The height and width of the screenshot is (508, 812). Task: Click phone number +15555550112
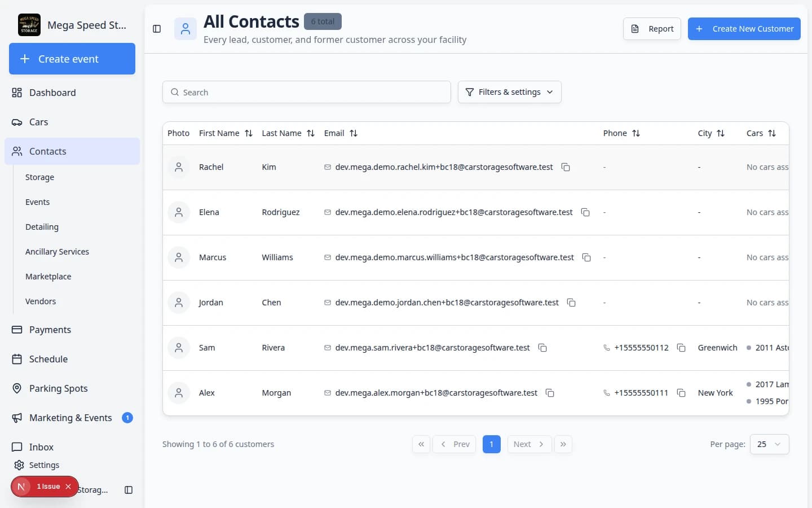[641, 348]
